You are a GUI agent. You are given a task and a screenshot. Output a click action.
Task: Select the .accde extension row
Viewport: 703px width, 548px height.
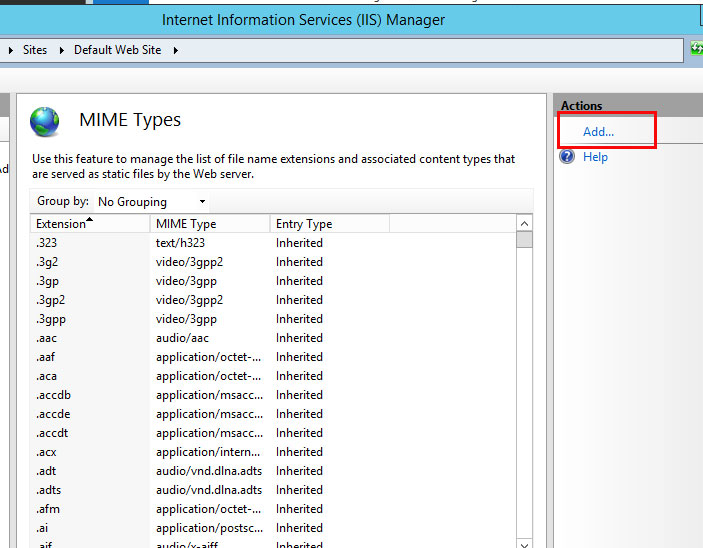coord(273,414)
